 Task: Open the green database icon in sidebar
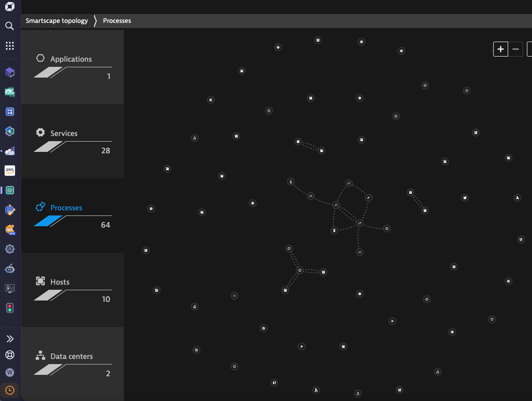click(x=9, y=190)
